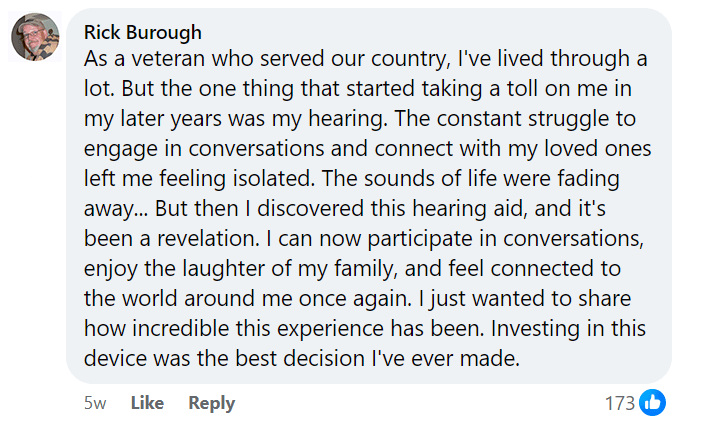
Task: Reply to Rick Burough's comment
Action: 211,403
